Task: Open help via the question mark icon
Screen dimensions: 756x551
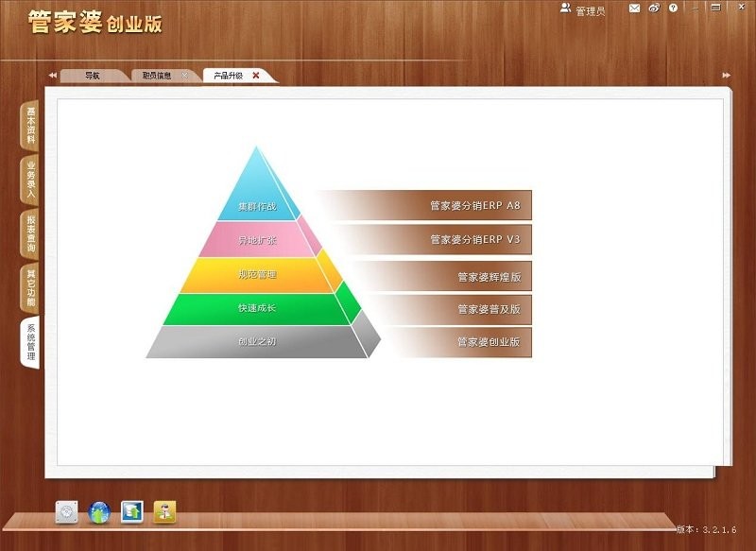Action: 674,9
